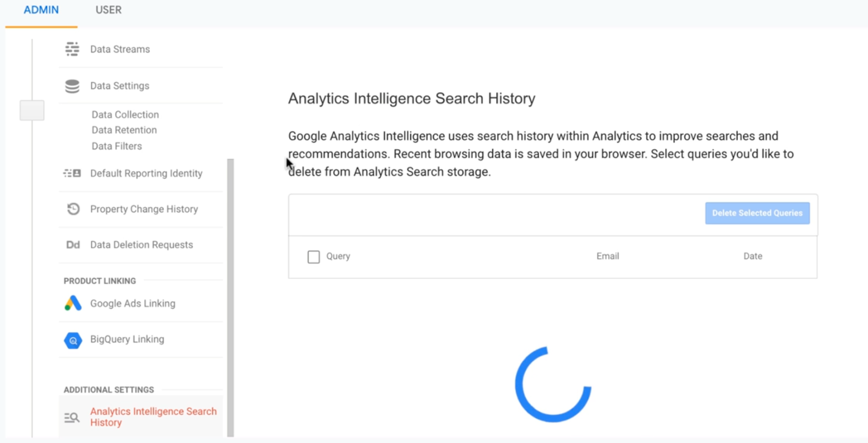Open BigQuery Linking
The width and height of the screenshot is (868, 443).
coord(127,339)
